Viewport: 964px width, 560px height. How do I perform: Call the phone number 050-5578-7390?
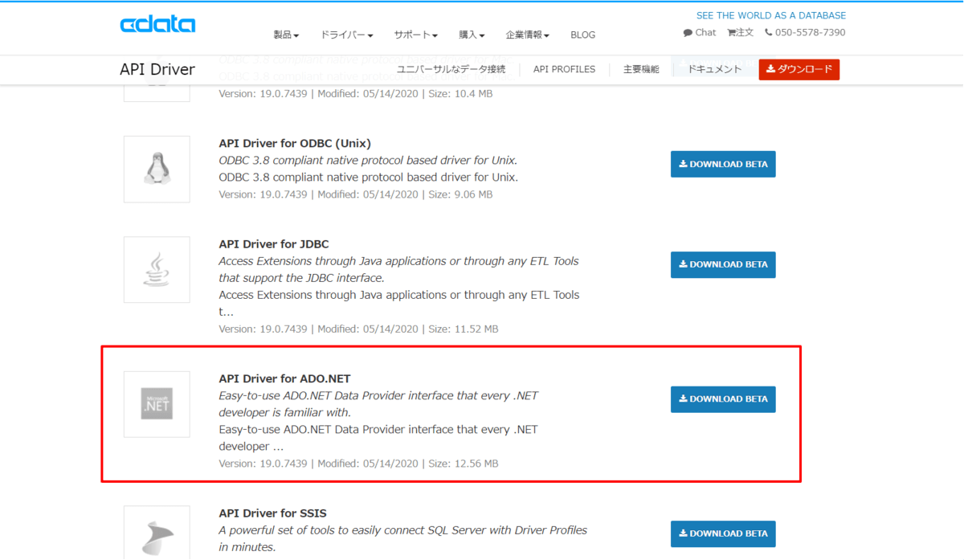[x=805, y=33]
